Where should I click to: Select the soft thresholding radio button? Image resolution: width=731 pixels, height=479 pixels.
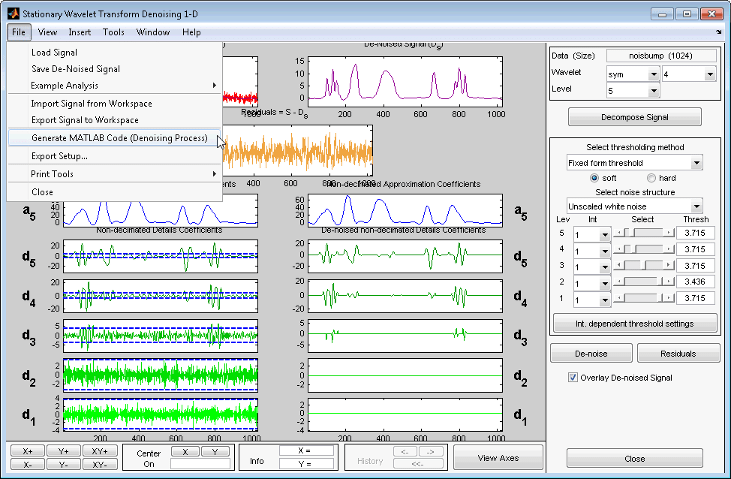coord(595,177)
